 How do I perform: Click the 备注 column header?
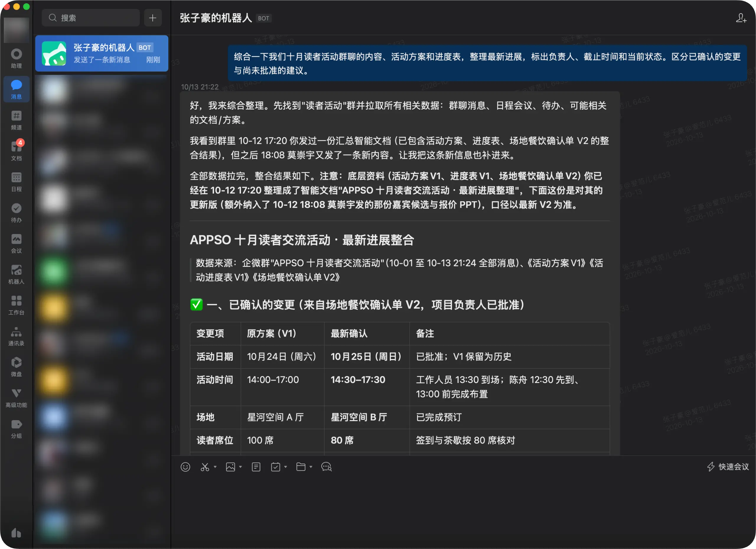[509, 334]
